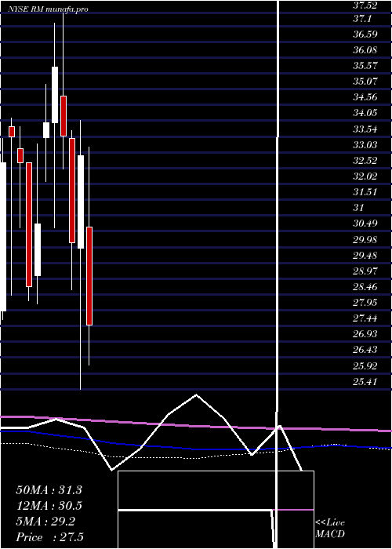The height and width of the screenshot is (549, 392).
Task: Click the 37.1 price axis label
Action: click(x=361, y=19)
